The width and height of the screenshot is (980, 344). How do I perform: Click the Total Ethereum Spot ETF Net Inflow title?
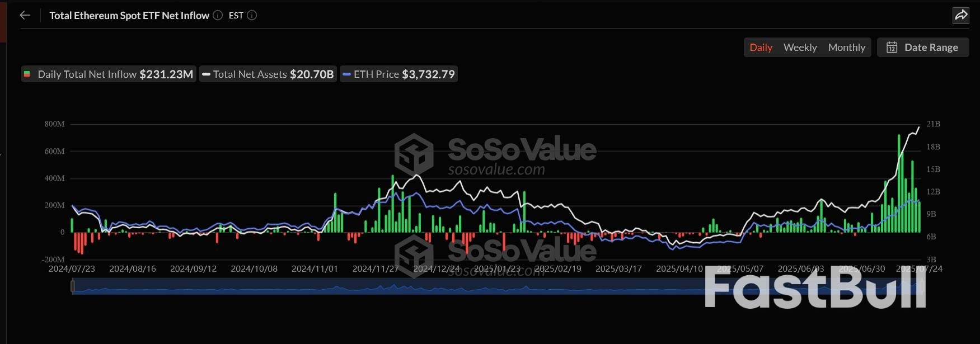tap(129, 15)
